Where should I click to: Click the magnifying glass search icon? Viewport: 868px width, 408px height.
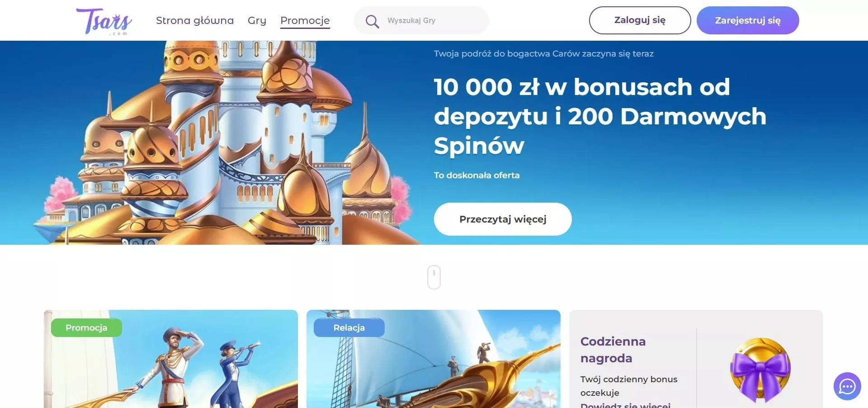pyautogui.click(x=372, y=21)
